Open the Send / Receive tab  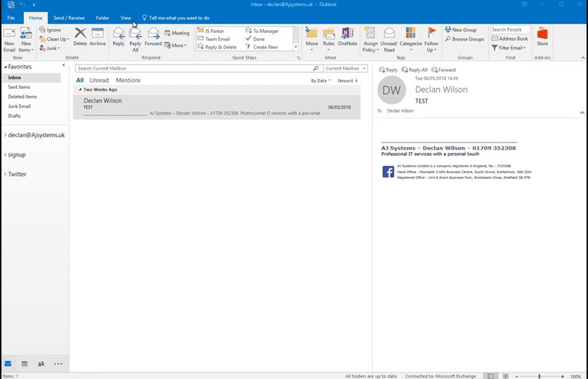(x=69, y=17)
